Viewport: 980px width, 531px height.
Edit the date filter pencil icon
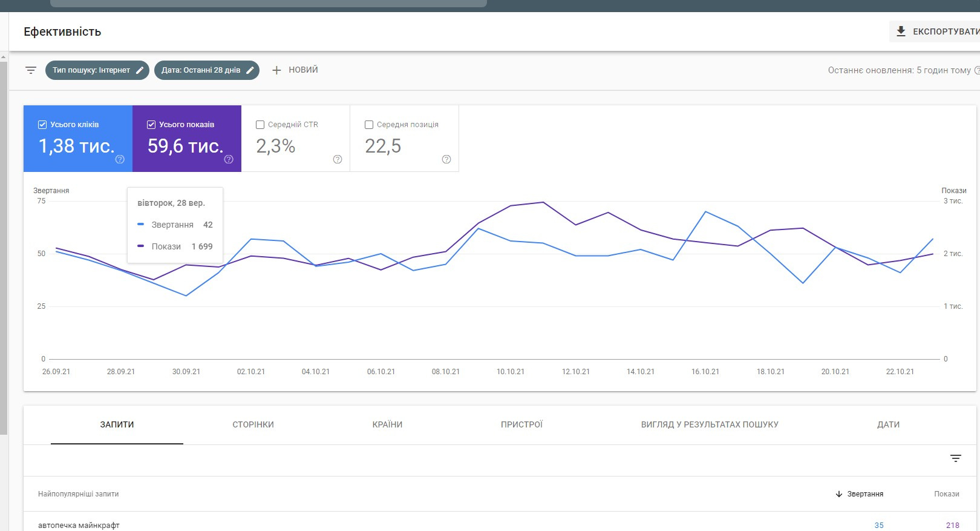(x=250, y=70)
